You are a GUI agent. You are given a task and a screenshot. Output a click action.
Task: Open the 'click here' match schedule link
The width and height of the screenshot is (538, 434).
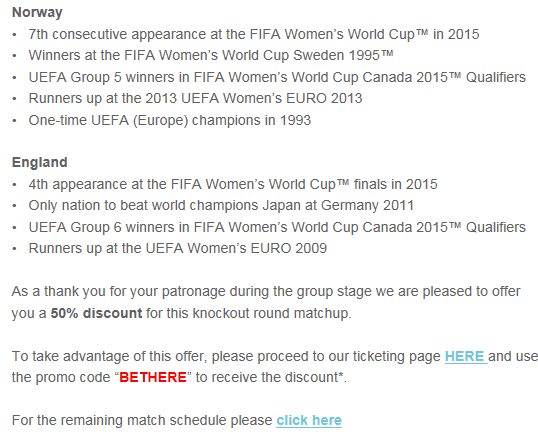point(309,420)
